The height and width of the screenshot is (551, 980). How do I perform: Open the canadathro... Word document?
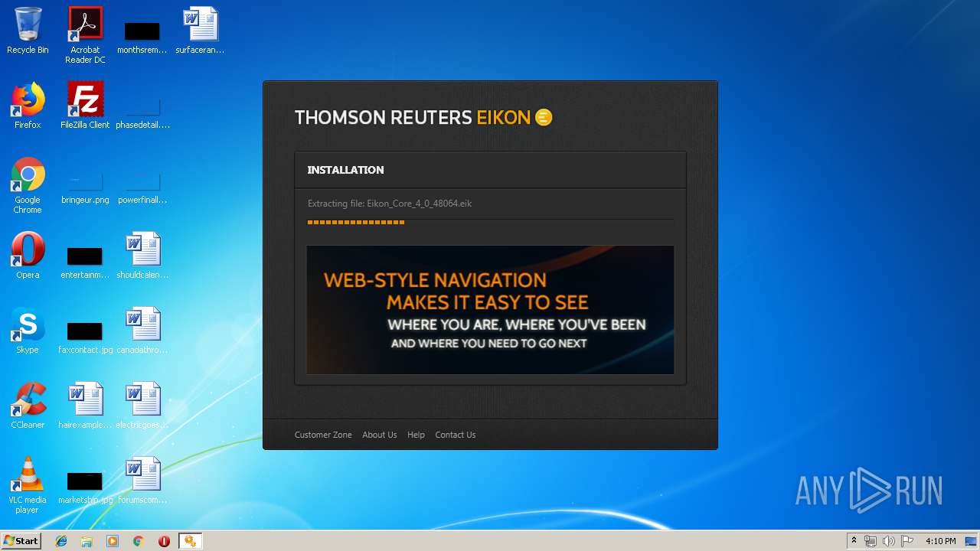click(142, 331)
